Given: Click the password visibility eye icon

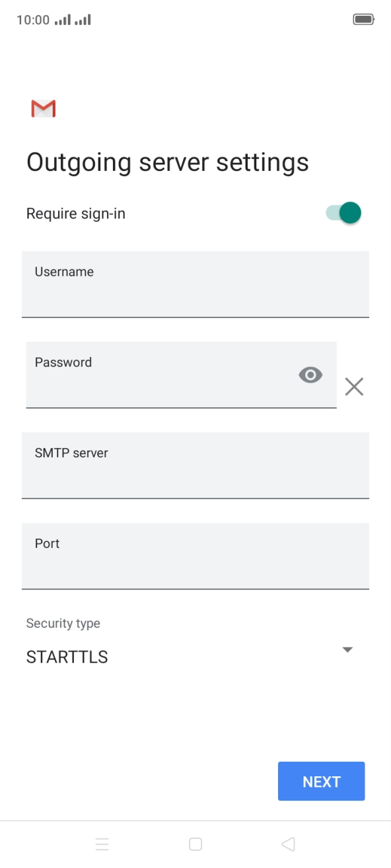Looking at the screenshot, I should click(310, 375).
